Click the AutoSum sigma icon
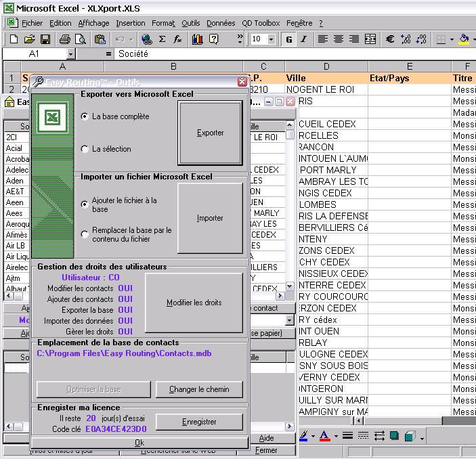 pyautogui.click(x=162, y=40)
